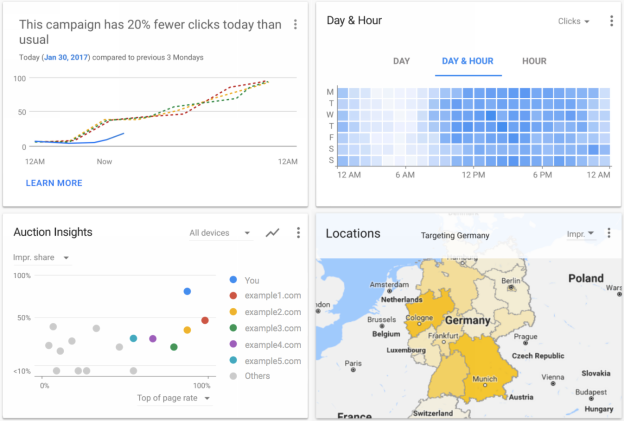Expand the Impr. share axis dropdown
This screenshot has height=422, width=624.
pos(40,257)
